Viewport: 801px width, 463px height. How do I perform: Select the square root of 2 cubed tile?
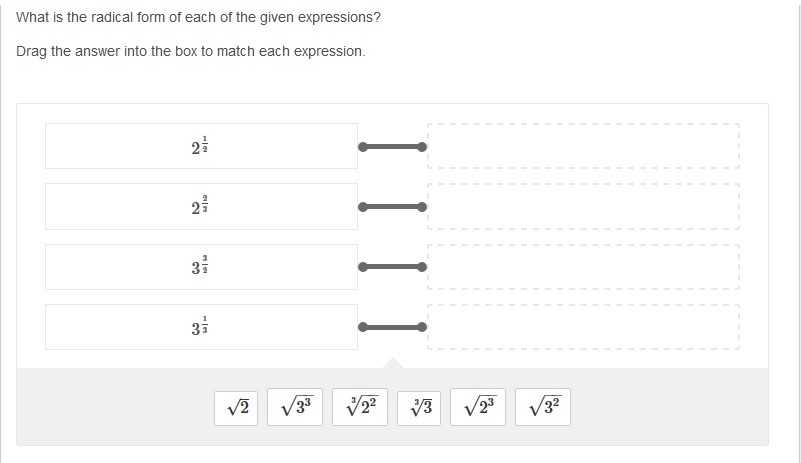click(478, 407)
